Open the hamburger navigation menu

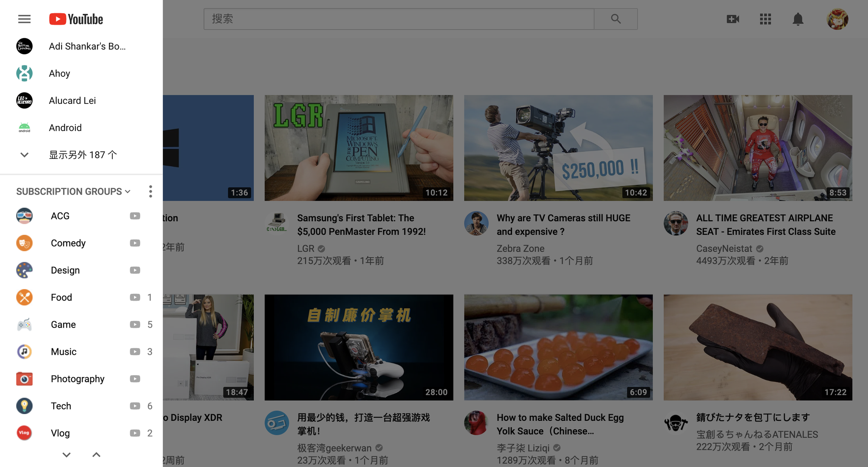pos(24,19)
